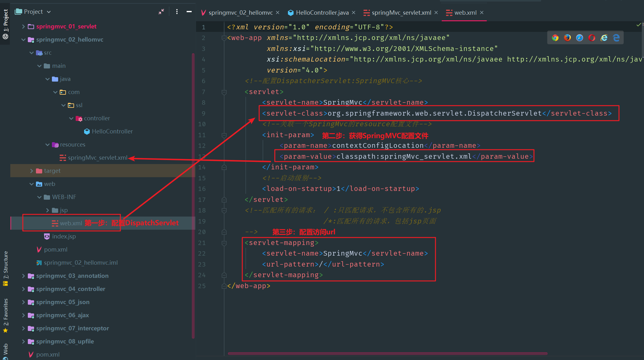The image size is (644, 360).
Task: Click the editor horizontal scrollbar
Action: (x=388, y=353)
